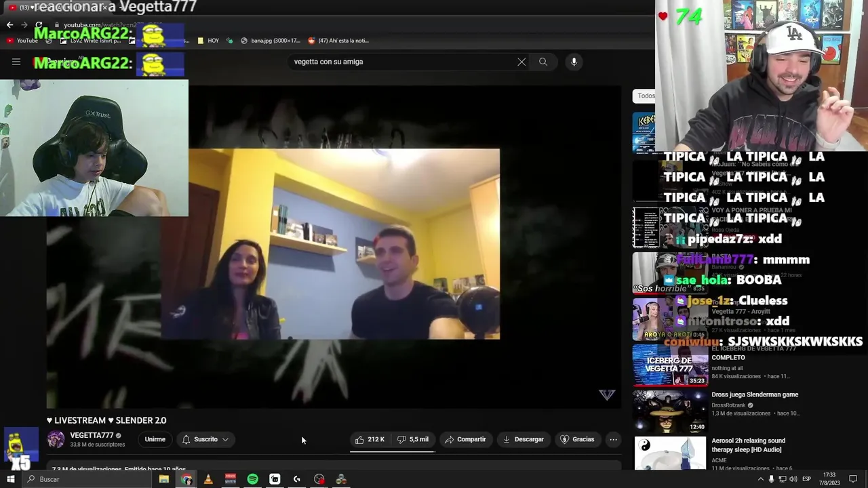Image resolution: width=868 pixels, height=488 pixels.
Task: Click the Unirme membership button
Action: (x=155, y=439)
